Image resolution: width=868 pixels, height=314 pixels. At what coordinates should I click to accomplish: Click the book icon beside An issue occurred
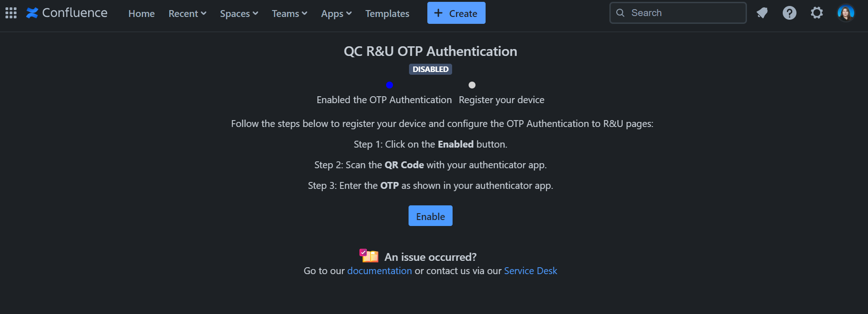point(369,256)
